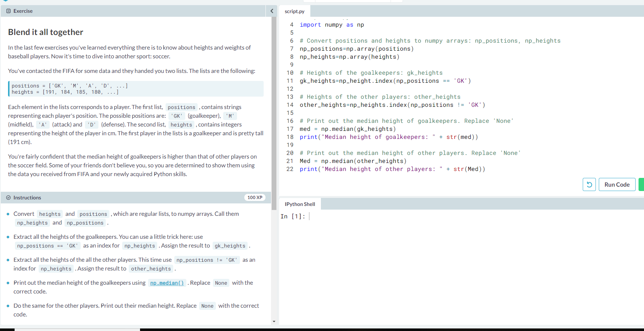Click the green submit button beside Run Code
644x331 pixels.
pos(642,184)
